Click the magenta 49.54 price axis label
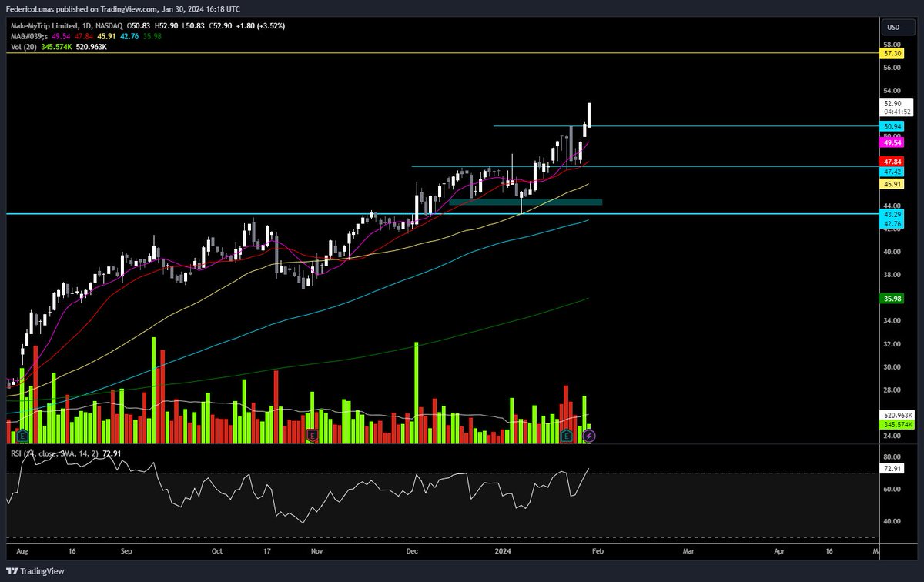 coord(892,142)
